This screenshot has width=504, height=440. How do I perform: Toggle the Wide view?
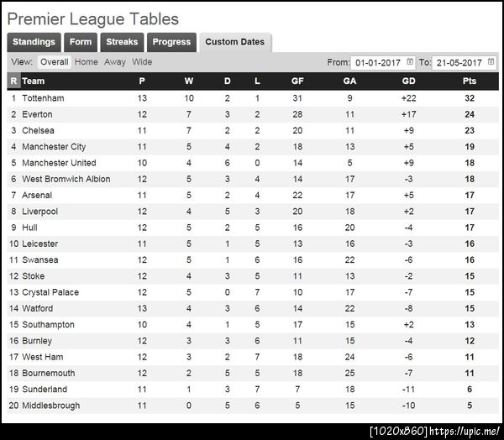(x=142, y=62)
